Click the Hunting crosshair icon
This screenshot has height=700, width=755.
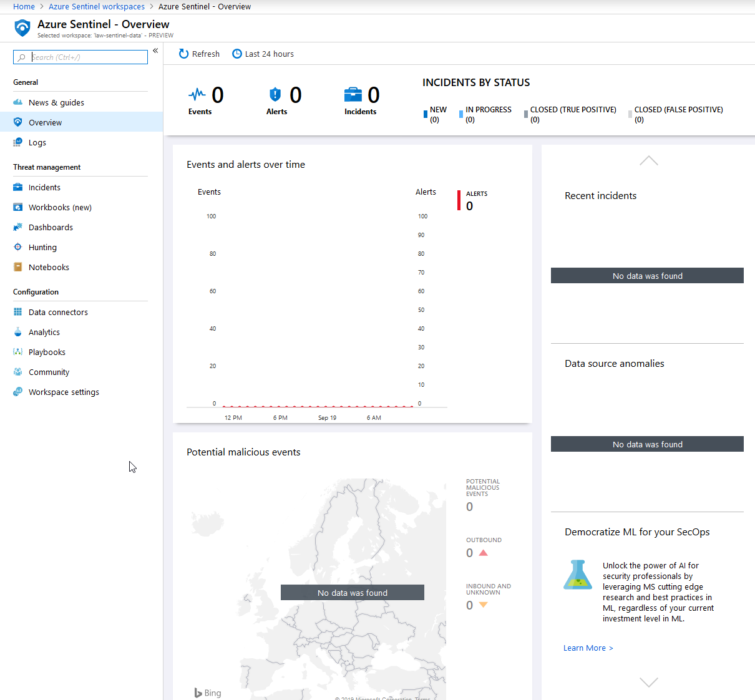click(x=18, y=247)
